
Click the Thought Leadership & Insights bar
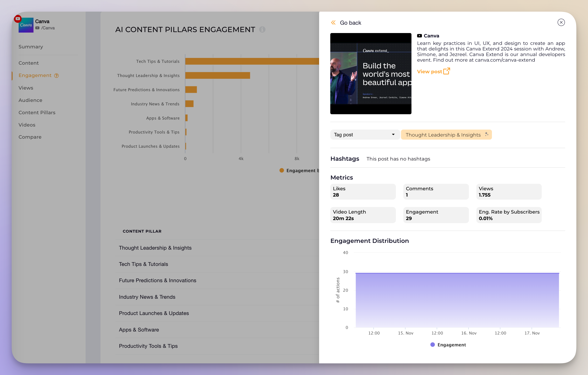pos(217,76)
